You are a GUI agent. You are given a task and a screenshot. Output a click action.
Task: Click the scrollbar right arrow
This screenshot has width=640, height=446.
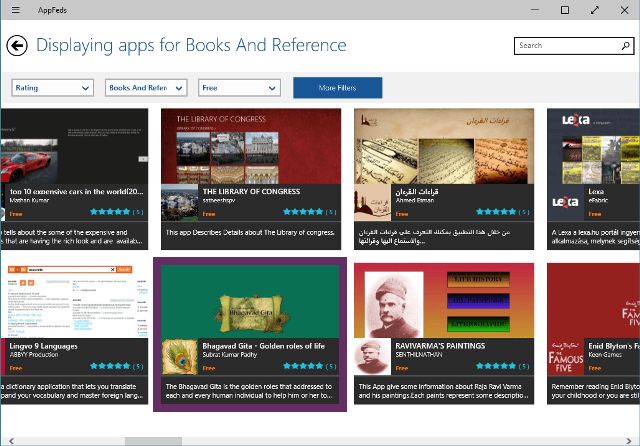[629, 441]
